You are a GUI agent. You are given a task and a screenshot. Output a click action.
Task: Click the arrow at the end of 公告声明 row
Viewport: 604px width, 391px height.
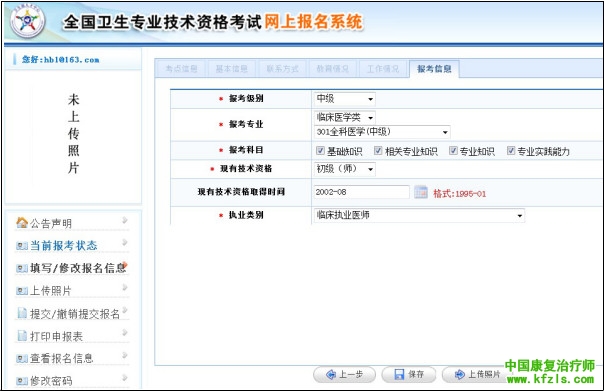click(x=125, y=220)
